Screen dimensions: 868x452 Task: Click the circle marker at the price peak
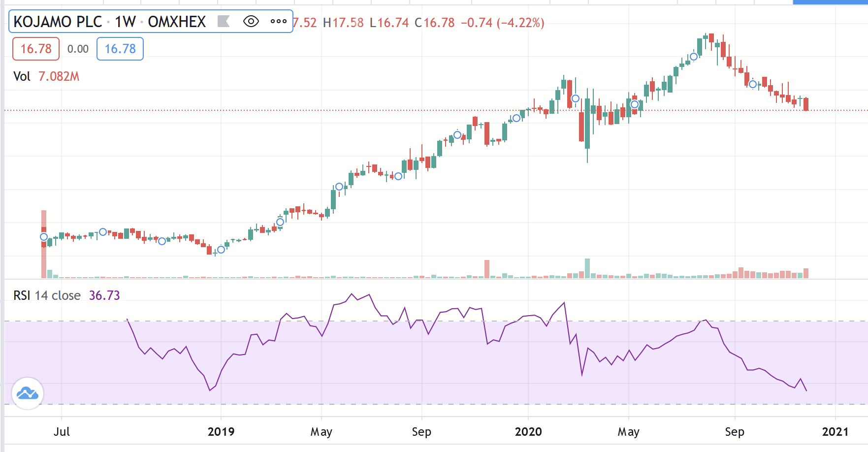click(694, 57)
